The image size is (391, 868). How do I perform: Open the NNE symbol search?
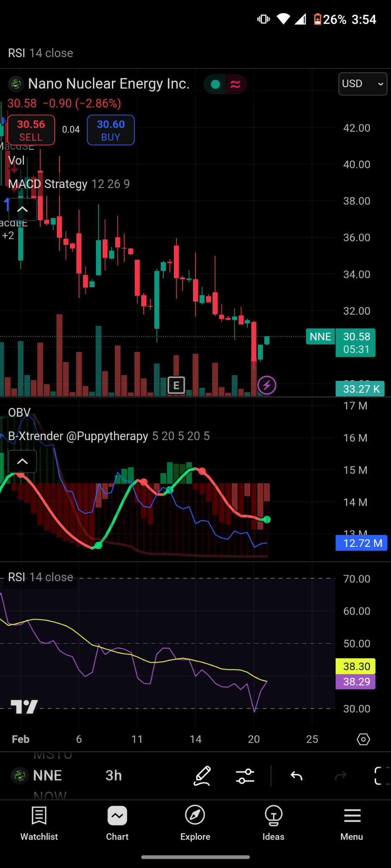47,776
